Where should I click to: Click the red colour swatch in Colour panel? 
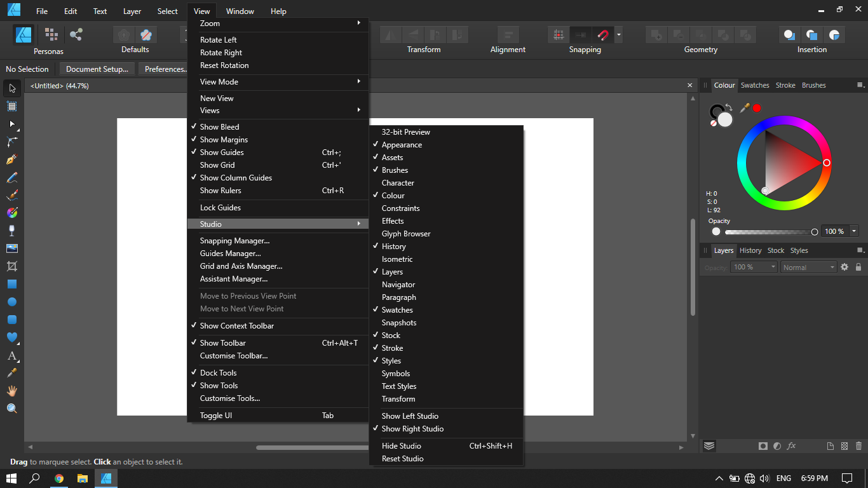pyautogui.click(x=756, y=108)
